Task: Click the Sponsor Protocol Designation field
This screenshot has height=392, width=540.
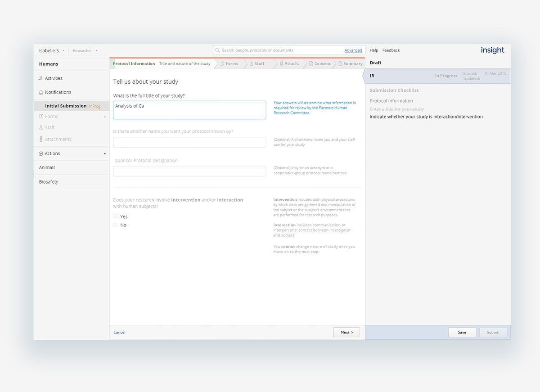Action: 189,171
